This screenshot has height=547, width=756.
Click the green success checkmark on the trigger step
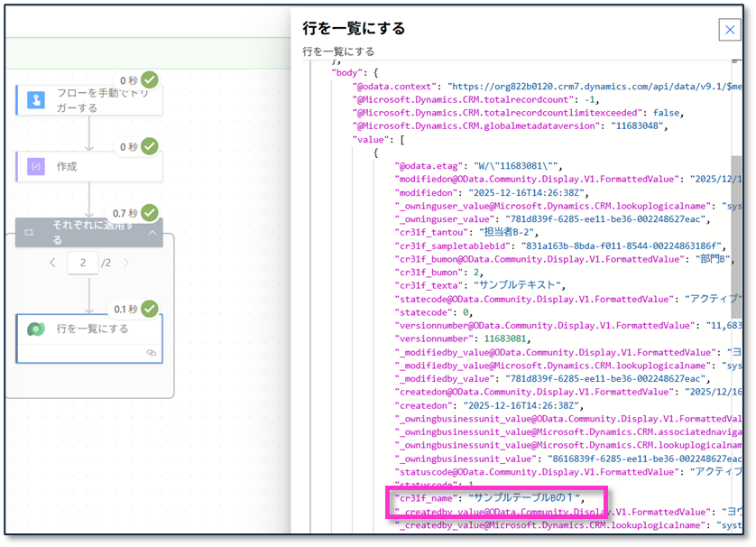coord(150,79)
